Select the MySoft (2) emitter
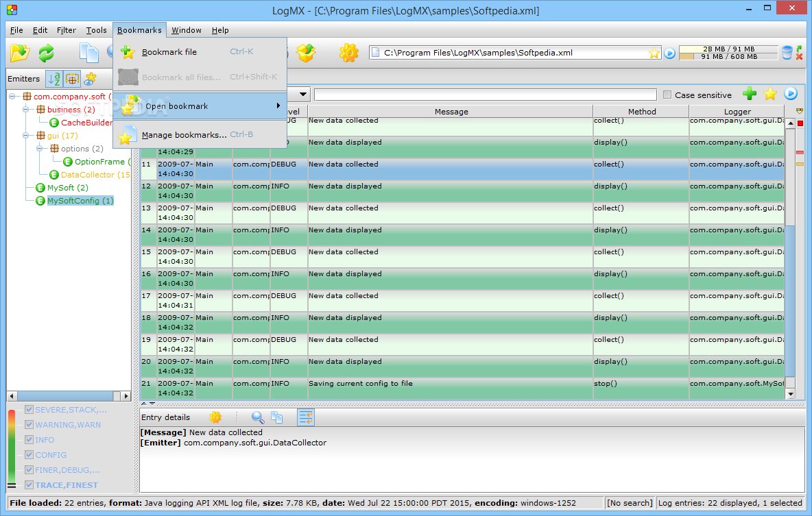812x516 pixels. coord(68,187)
